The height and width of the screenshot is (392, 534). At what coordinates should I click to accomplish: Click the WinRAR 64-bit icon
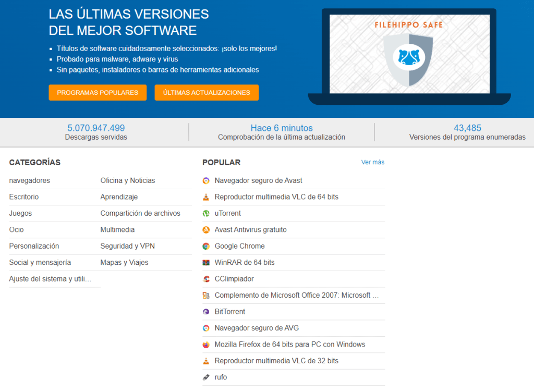click(x=207, y=262)
